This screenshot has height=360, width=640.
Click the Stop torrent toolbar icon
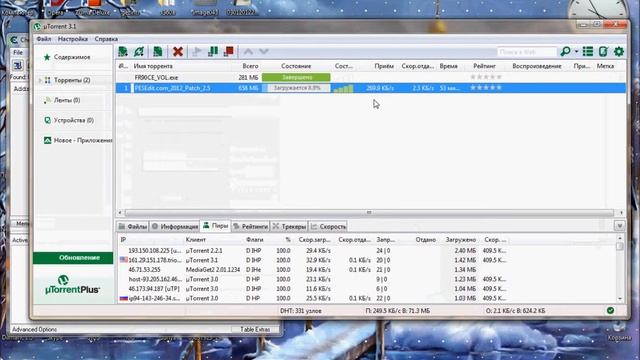(229, 51)
